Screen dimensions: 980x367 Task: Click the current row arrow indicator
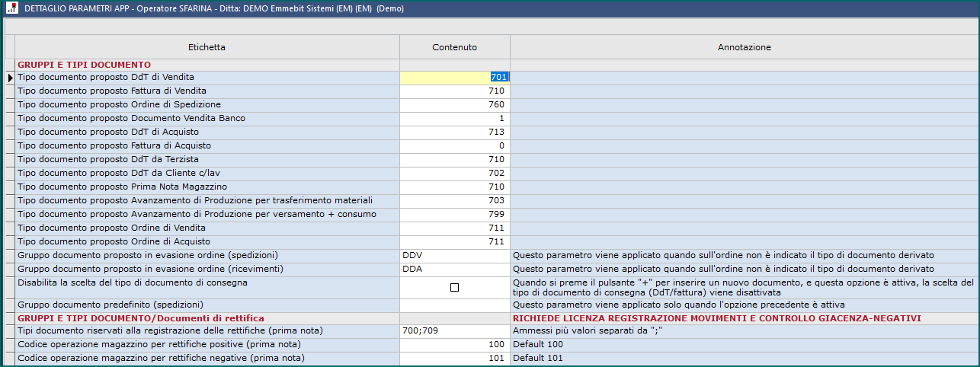point(10,78)
